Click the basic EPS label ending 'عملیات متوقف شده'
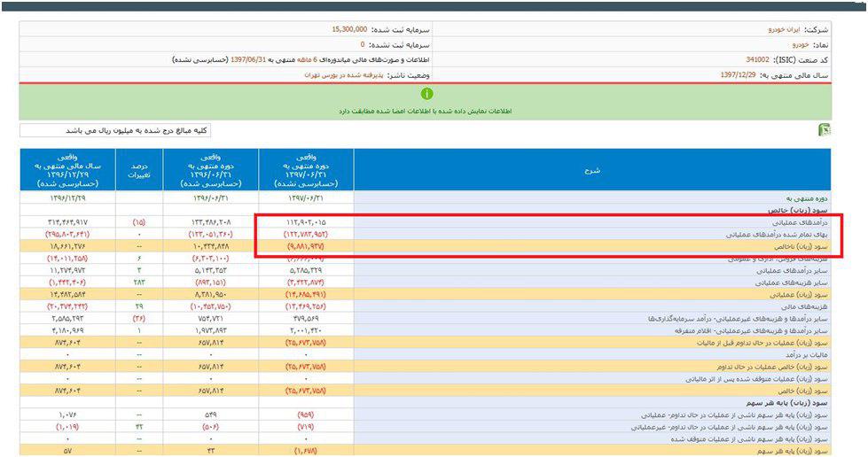Screen dimensions: 868x457 coord(749,439)
